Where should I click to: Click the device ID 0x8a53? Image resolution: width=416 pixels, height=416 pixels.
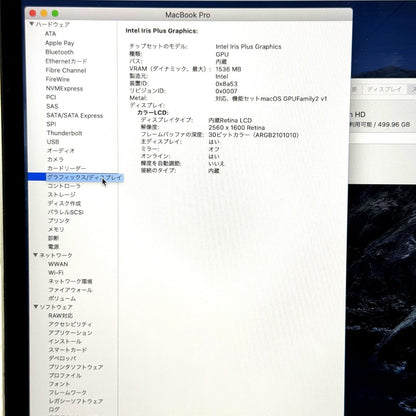(x=226, y=84)
